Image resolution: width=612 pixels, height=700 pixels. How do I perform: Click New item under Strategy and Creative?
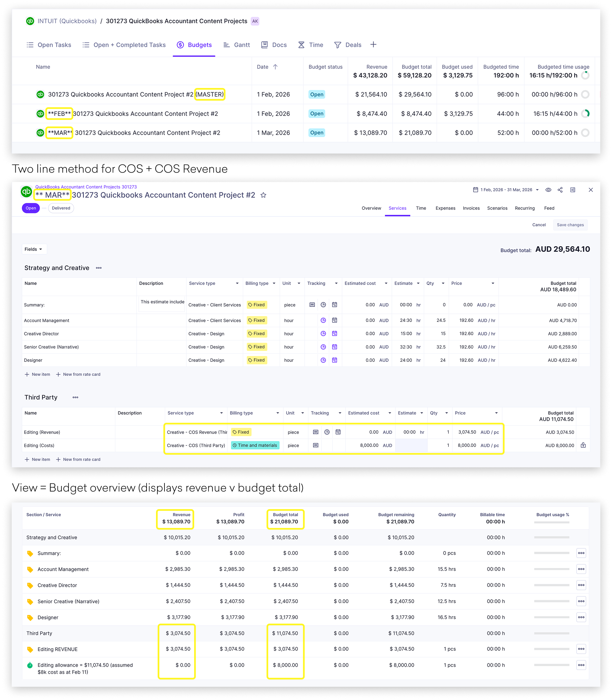[x=37, y=375]
